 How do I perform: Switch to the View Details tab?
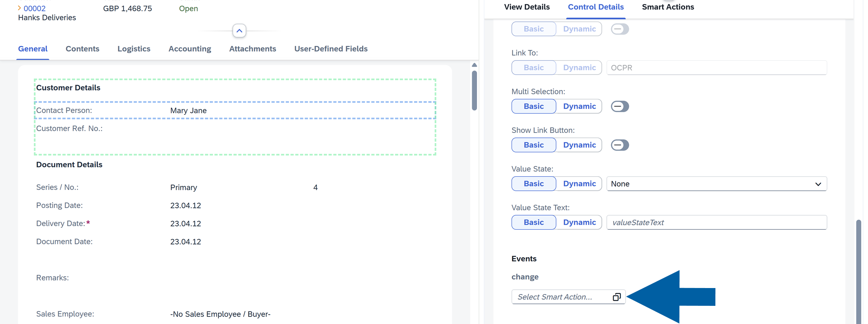(527, 7)
